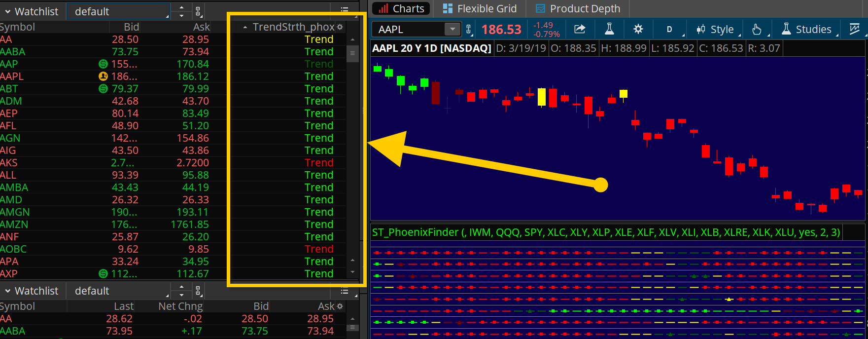Click the green dollar icon on the AAP row
Screen dimensions: 868x339
coord(103,64)
